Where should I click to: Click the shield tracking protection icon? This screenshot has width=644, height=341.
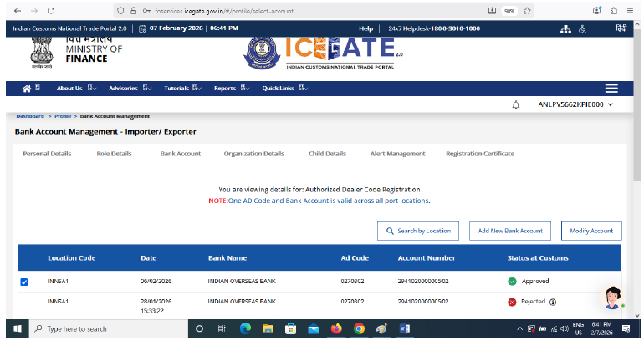(x=120, y=11)
